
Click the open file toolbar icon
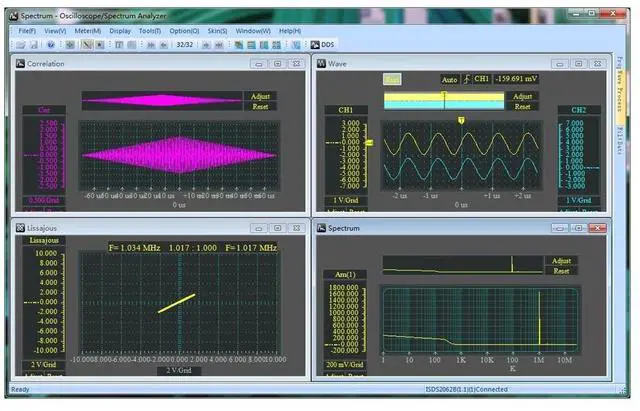tap(21, 45)
